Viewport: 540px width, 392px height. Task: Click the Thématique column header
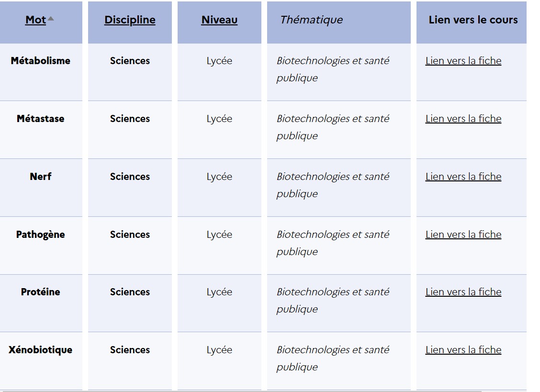pyautogui.click(x=312, y=20)
